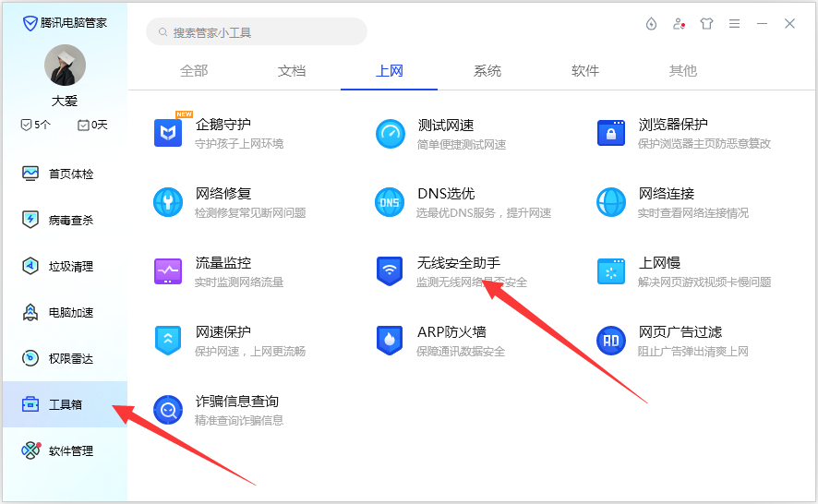
Task: Open the skin shirt icon
Action: click(706, 23)
